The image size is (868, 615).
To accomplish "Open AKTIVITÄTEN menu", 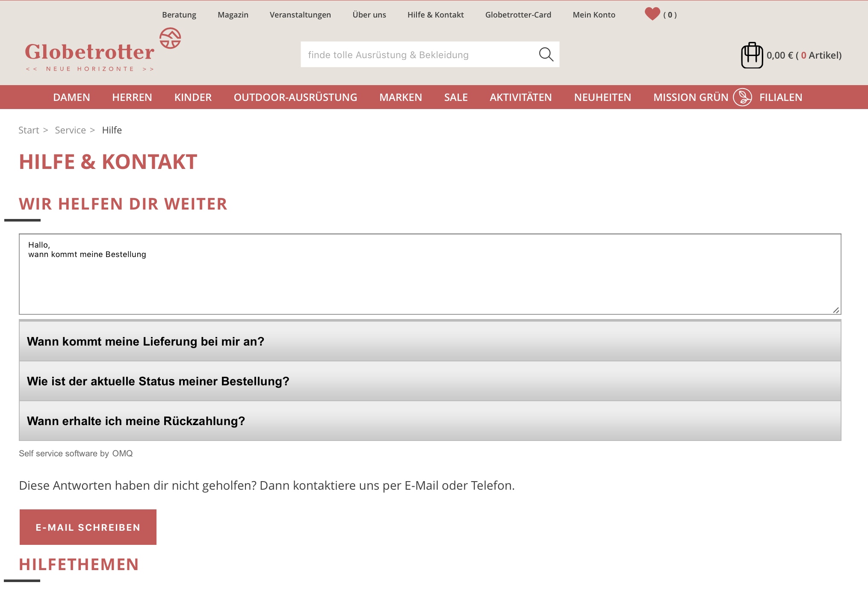I will pos(521,97).
